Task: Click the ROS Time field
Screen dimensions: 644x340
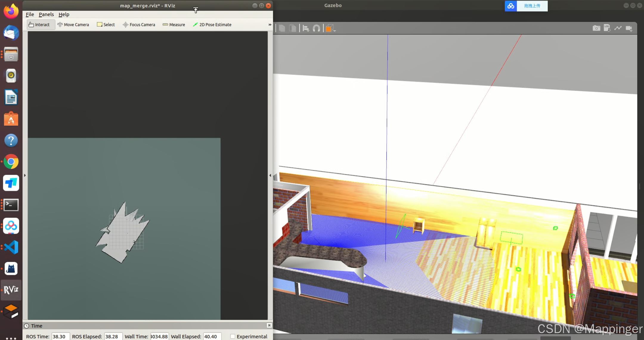Action: point(61,336)
